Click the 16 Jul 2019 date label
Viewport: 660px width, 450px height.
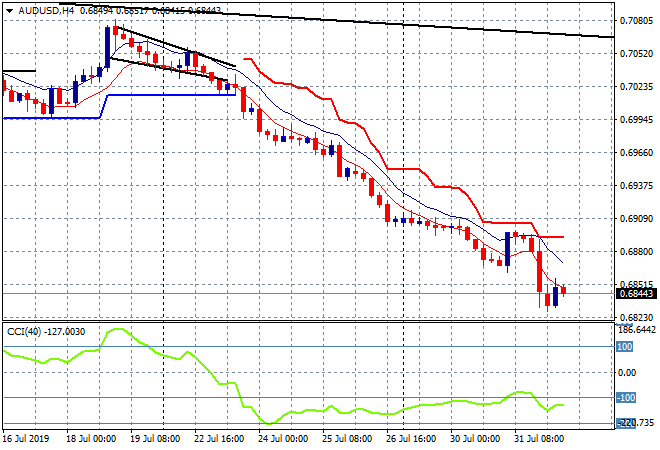tap(26, 439)
